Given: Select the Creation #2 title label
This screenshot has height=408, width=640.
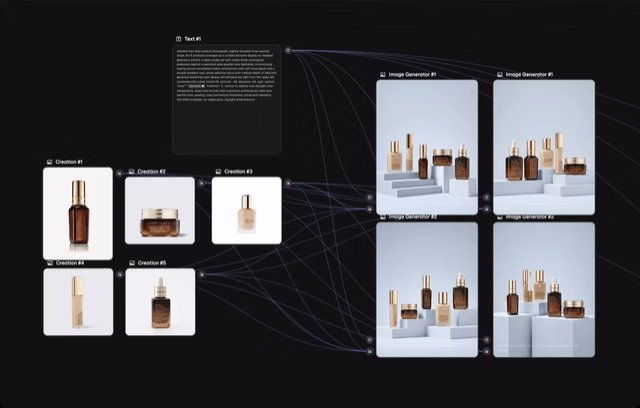Looking at the screenshot, I should [151, 172].
